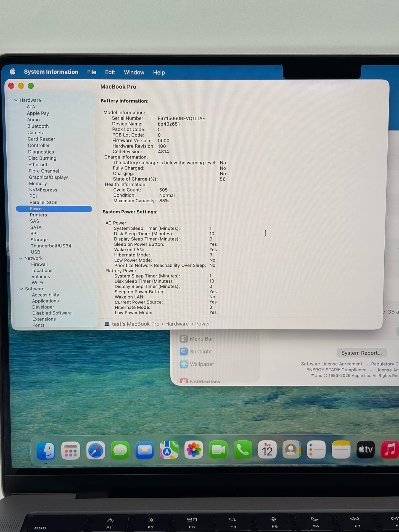Open Finder from the Dock
Screen dimensions: 399x532
click(46, 451)
